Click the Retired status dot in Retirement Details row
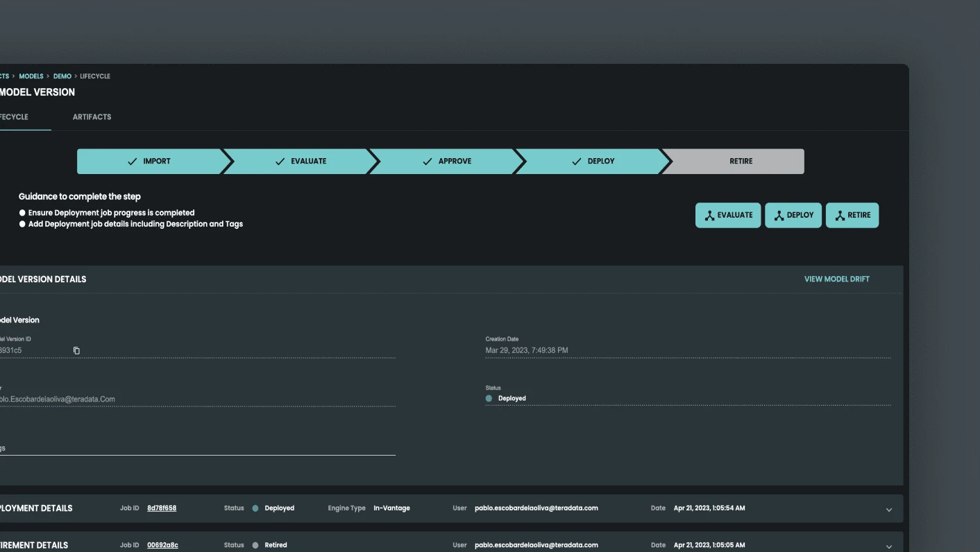The width and height of the screenshot is (980, 552). pyautogui.click(x=255, y=545)
